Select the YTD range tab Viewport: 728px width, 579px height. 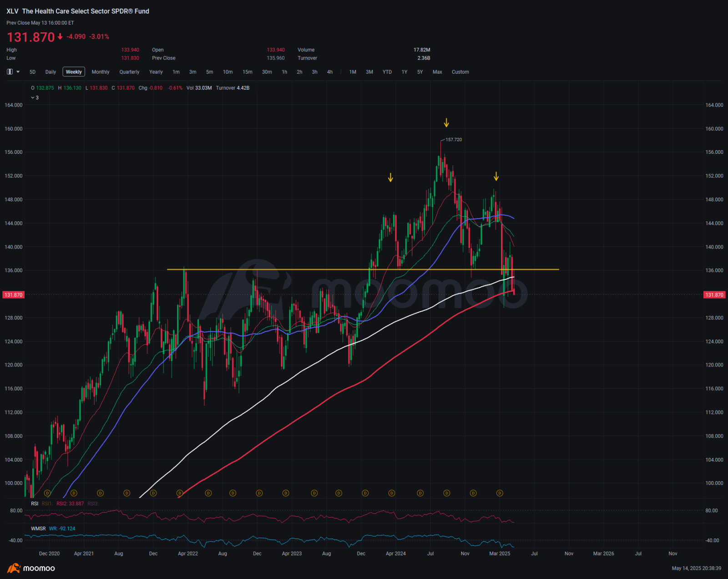387,72
